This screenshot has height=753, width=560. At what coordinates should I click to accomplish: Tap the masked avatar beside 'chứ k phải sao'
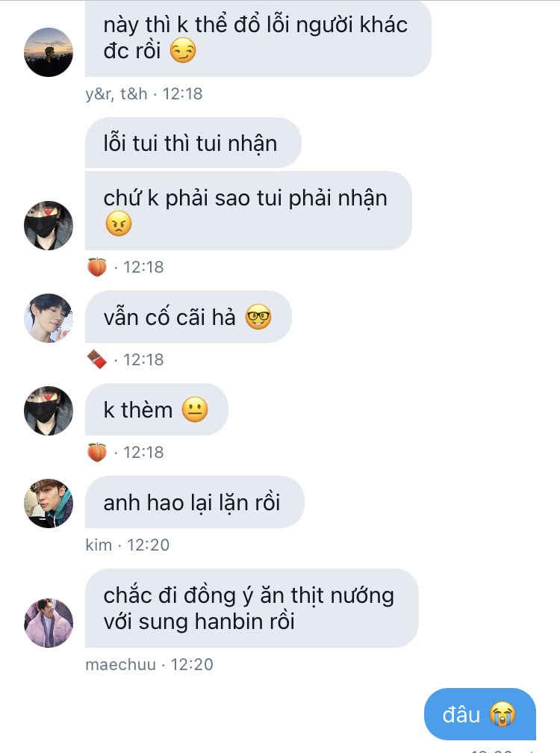[x=49, y=226]
